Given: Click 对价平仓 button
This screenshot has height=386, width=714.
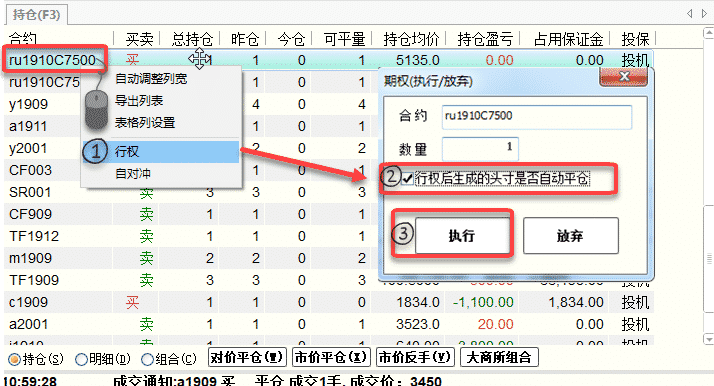Looking at the screenshot, I should [247, 357].
